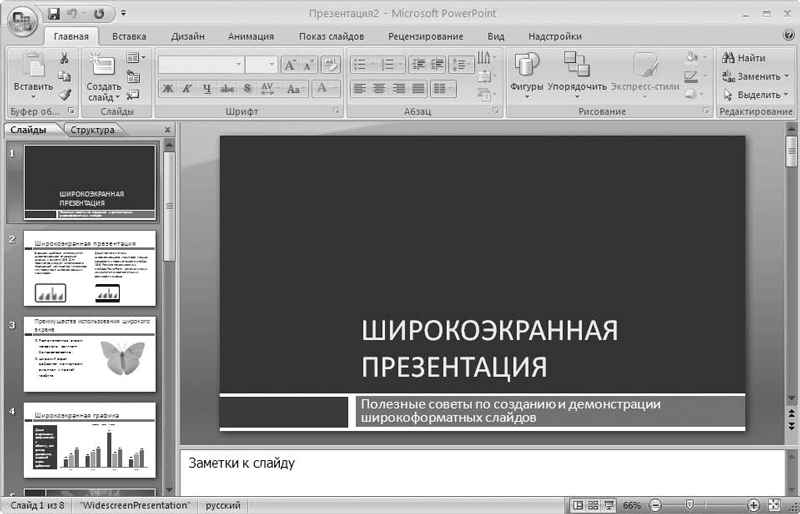This screenshot has height=514, width=800.
Task: Click the Упорядочить arrange button
Action: pyautogui.click(x=576, y=74)
